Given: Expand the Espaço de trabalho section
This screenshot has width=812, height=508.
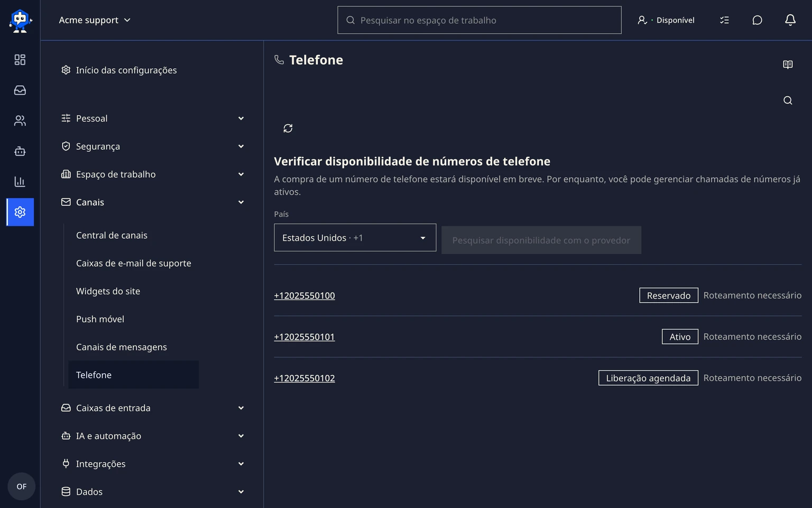Looking at the screenshot, I should point(152,175).
